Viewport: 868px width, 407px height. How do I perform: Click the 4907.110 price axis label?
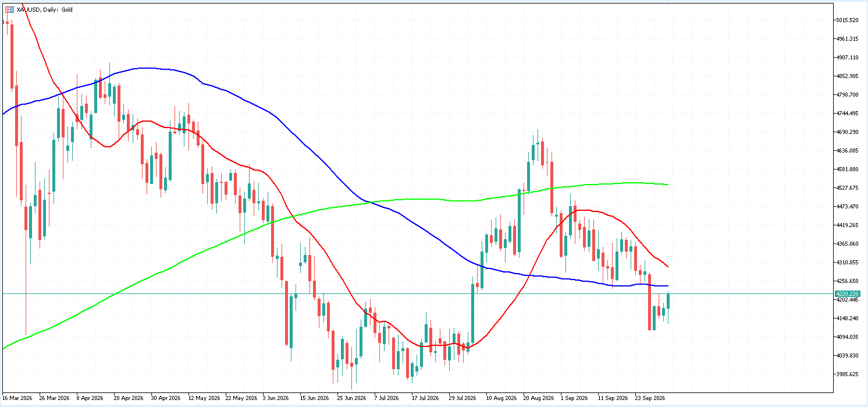(x=847, y=58)
